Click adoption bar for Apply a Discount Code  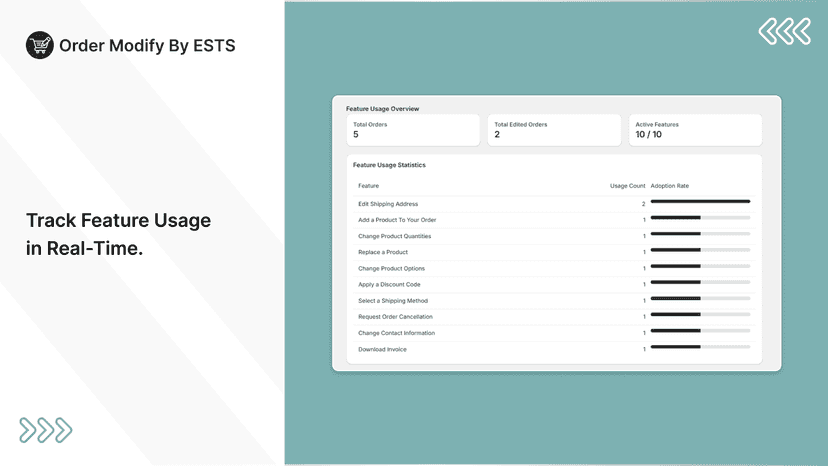tap(700, 282)
